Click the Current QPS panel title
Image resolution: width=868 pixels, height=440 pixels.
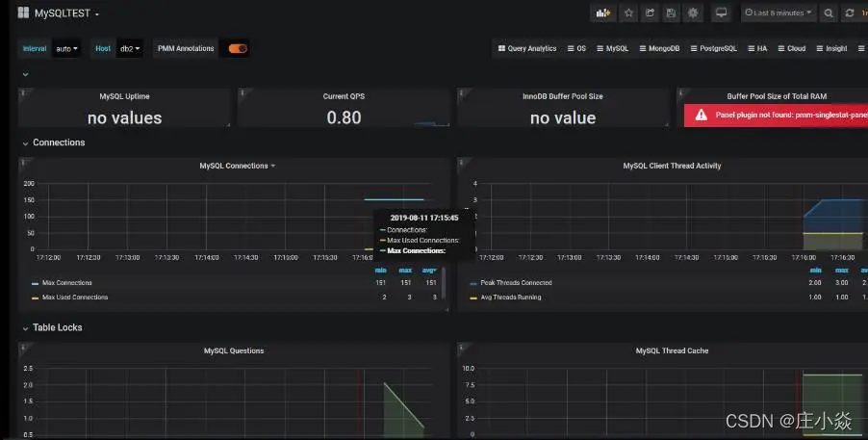click(x=344, y=96)
